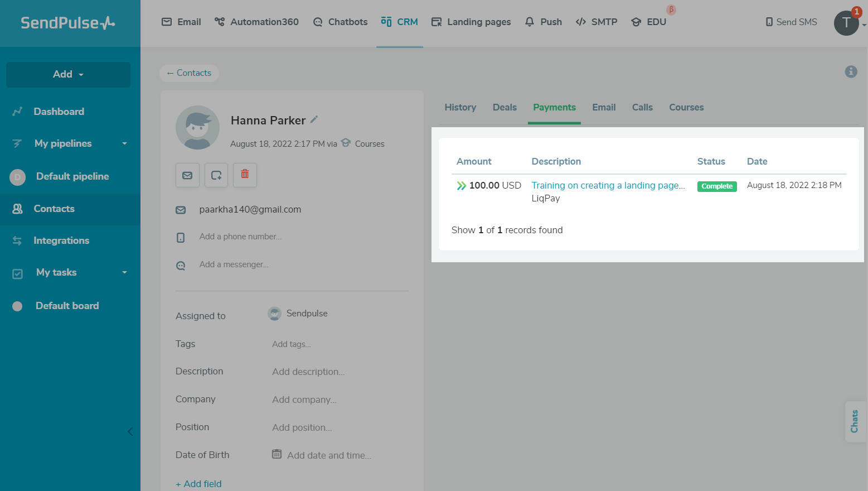Open the account menu dropdown arrow

coord(864,25)
